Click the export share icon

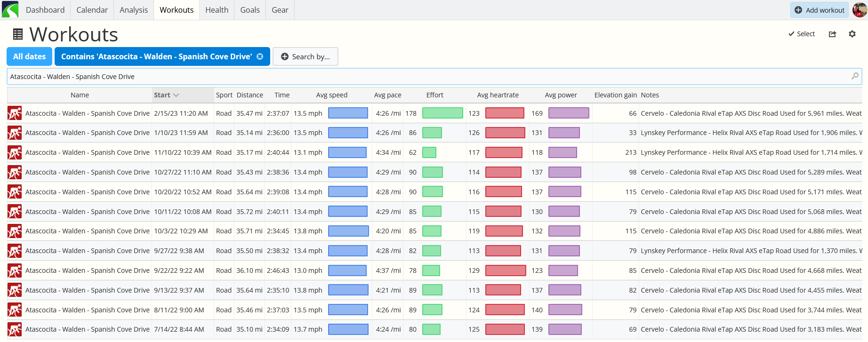pos(832,34)
